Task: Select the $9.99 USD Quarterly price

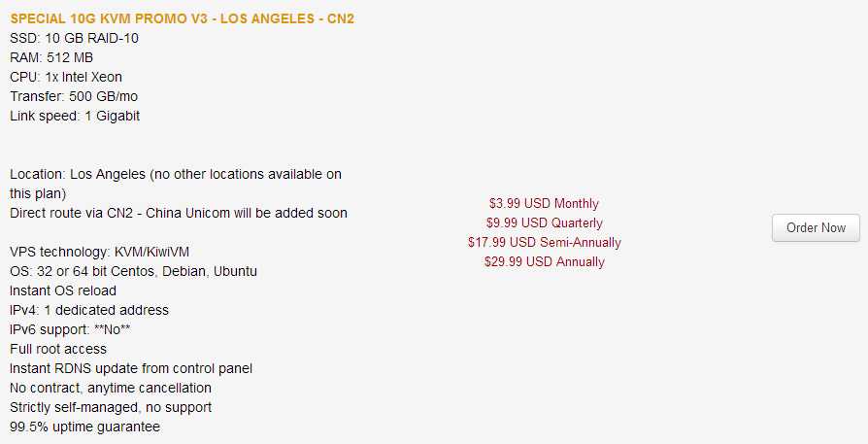Action: point(544,223)
